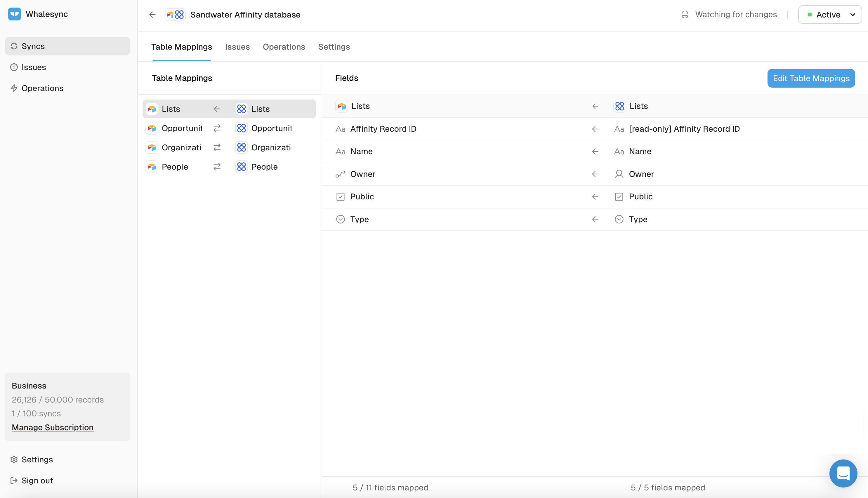
Task: Click the Fields panel heading
Action: coord(347,78)
